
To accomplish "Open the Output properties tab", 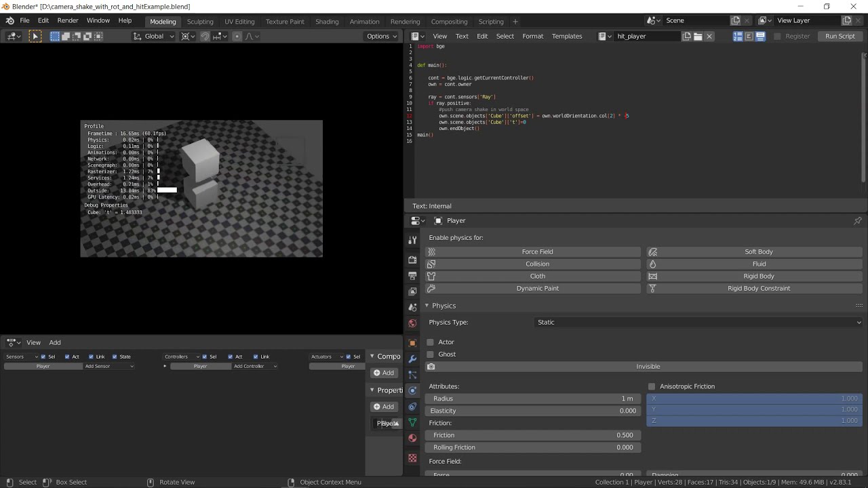I will (x=412, y=275).
